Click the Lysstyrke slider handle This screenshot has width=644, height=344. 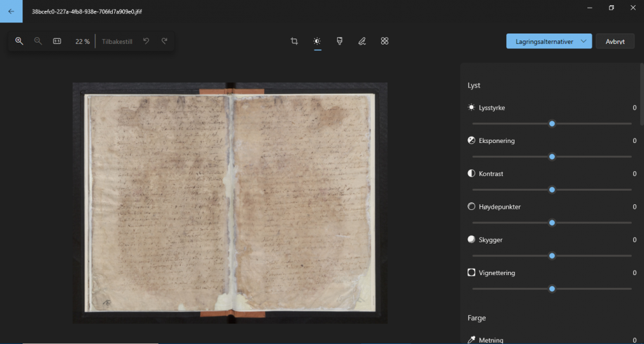point(552,124)
